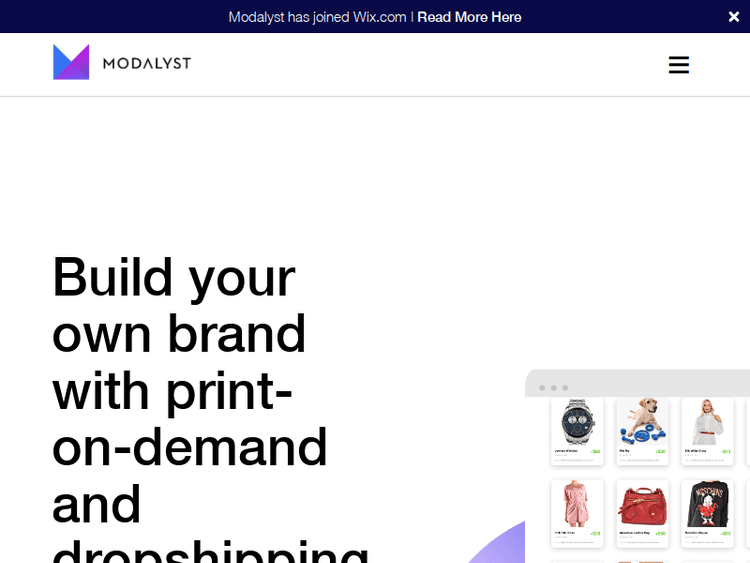
Task: Click the red leather bag product
Action: 642,506
